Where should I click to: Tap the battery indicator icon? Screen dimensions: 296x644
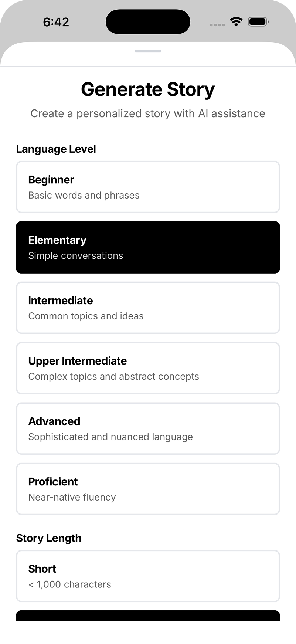pyautogui.click(x=258, y=22)
